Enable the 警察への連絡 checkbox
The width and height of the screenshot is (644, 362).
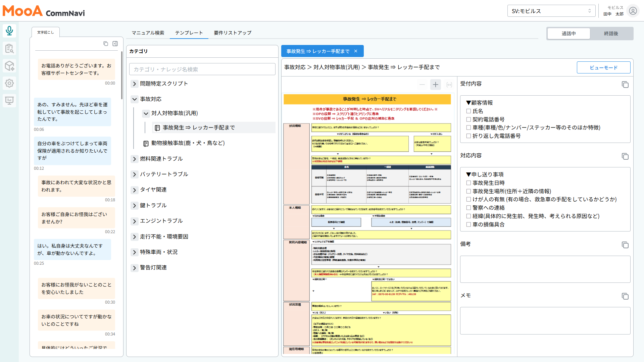468,208
